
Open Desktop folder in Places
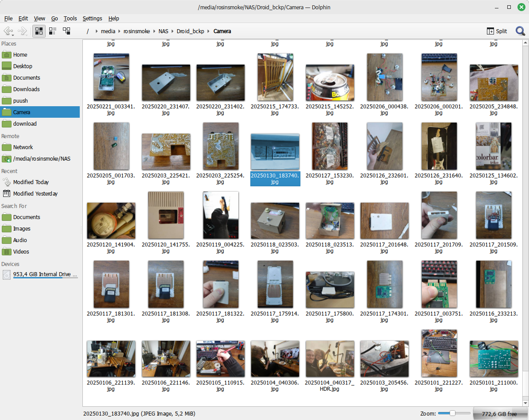(40, 66)
